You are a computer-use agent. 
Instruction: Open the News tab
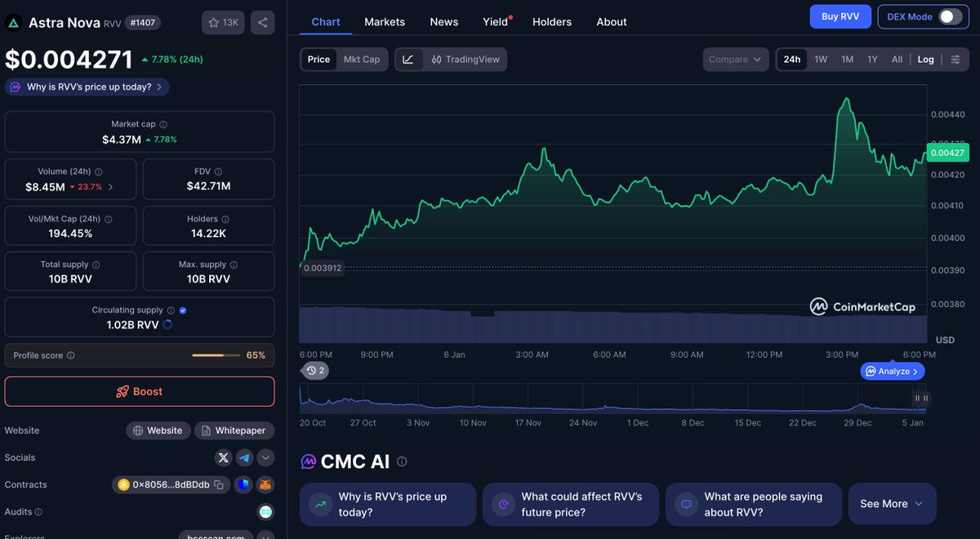coord(443,22)
